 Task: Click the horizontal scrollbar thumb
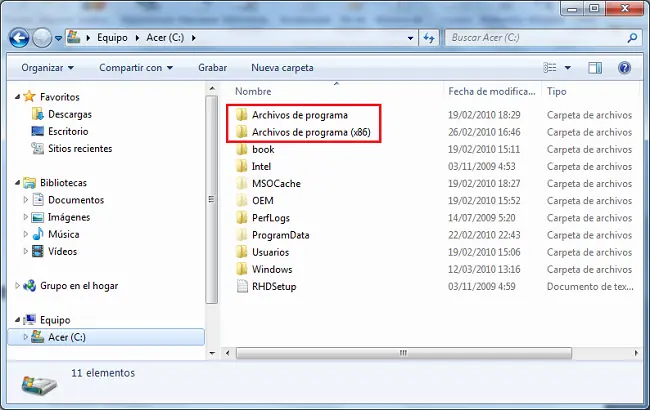(403, 353)
